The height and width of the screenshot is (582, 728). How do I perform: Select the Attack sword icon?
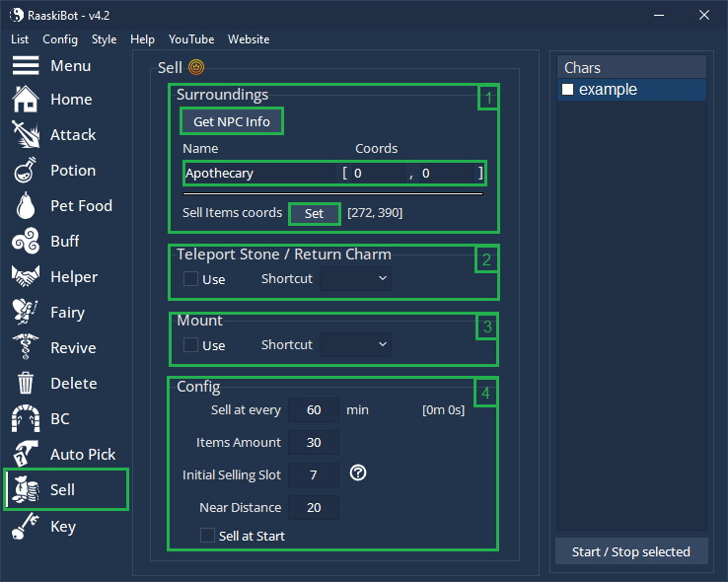[x=25, y=135]
